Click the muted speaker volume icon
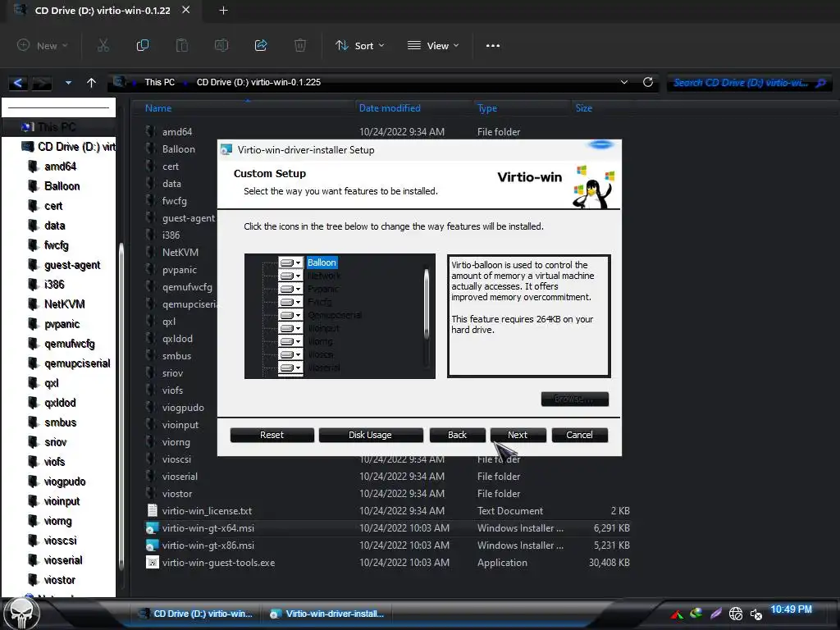The width and height of the screenshot is (840, 630). [756, 614]
